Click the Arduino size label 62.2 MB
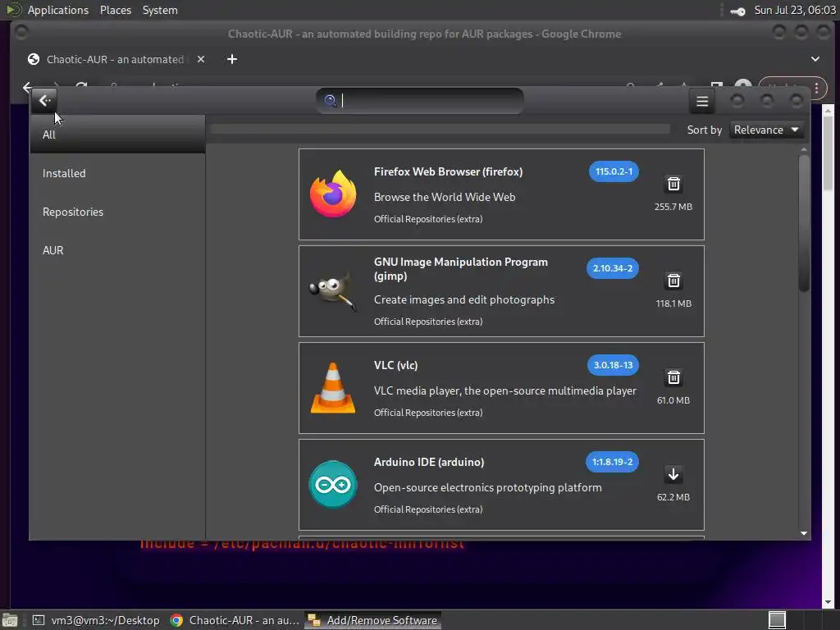 [673, 497]
